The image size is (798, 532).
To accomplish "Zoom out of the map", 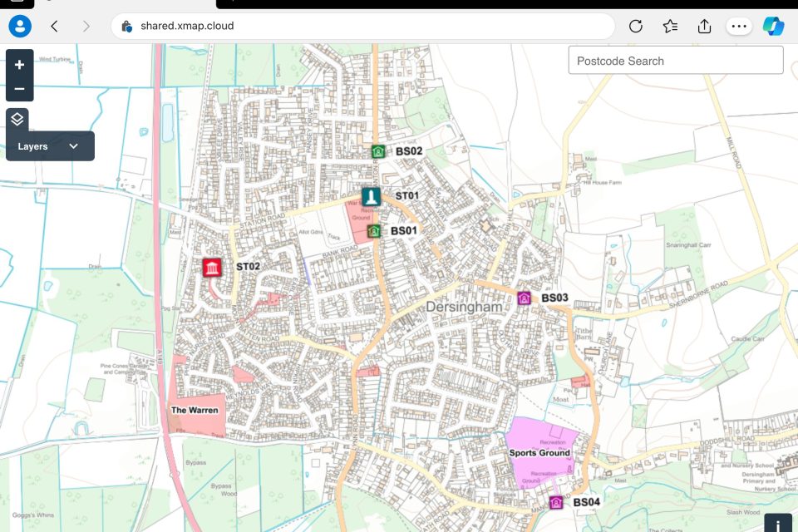I will tap(19, 89).
